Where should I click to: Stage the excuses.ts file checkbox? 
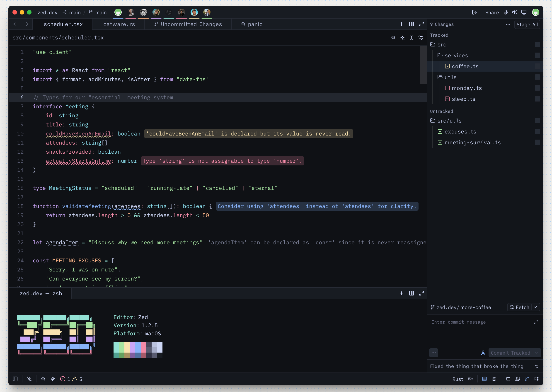point(537,131)
